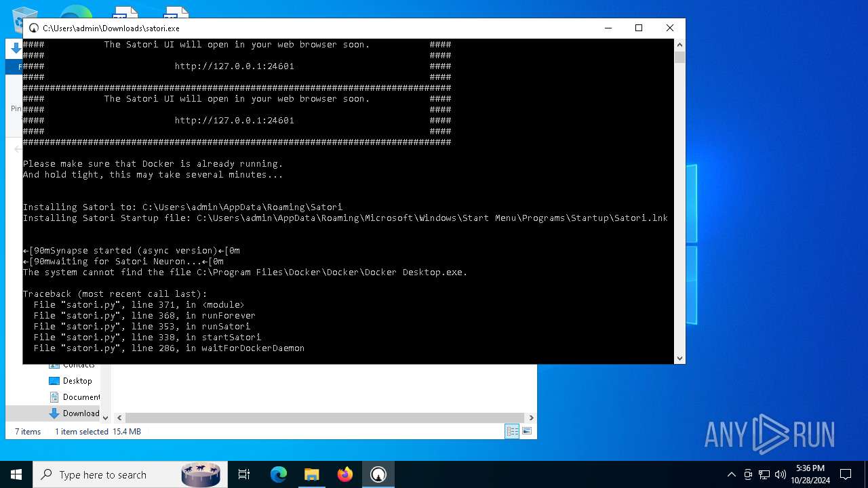Launch Microsoft Edge from the taskbar
This screenshot has height=488, width=868.
[279, 475]
